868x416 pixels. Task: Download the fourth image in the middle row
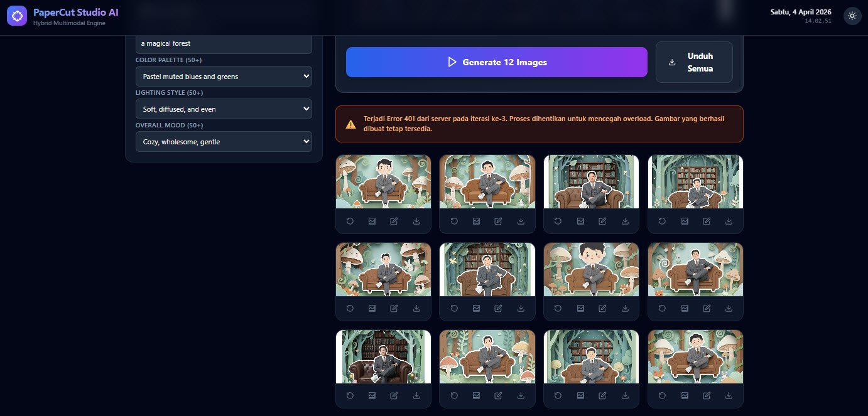point(729,308)
